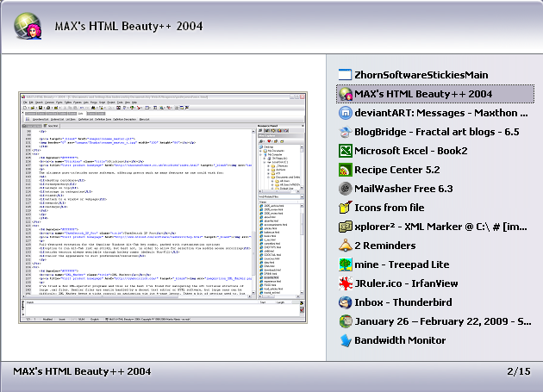Click the deviantART Maxthon browser icon
543x392 pixels.
[x=345, y=113]
